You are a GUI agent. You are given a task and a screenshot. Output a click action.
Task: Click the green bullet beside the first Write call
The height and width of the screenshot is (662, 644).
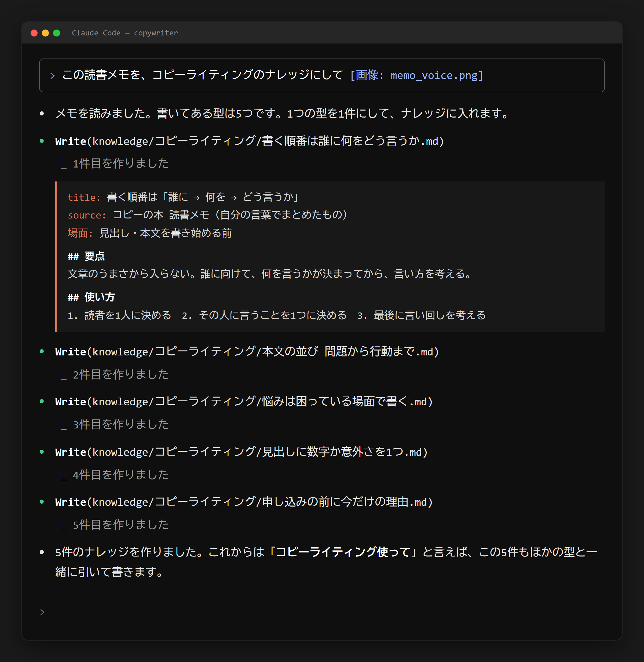pos(42,141)
